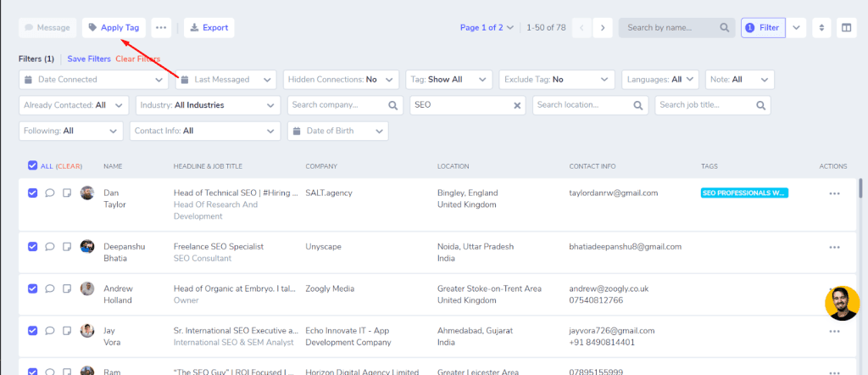This screenshot has width=868, height=375.
Task: Open the Hidden Connections dropdown
Action: pos(341,80)
